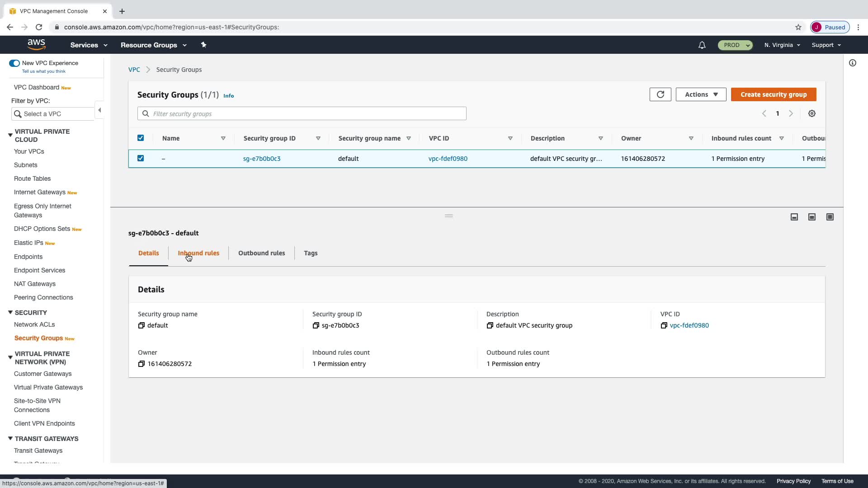Click the Filter security groups field

point(302,114)
